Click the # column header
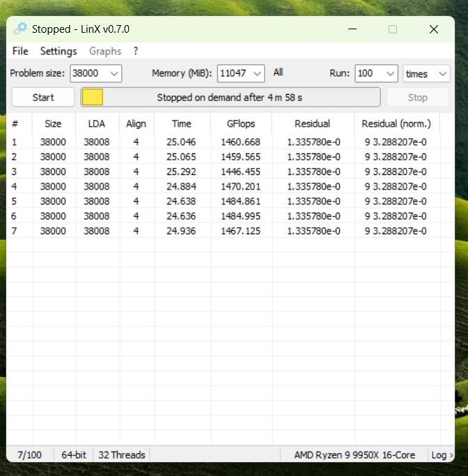The image size is (468, 476). pyautogui.click(x=15, y=123)
